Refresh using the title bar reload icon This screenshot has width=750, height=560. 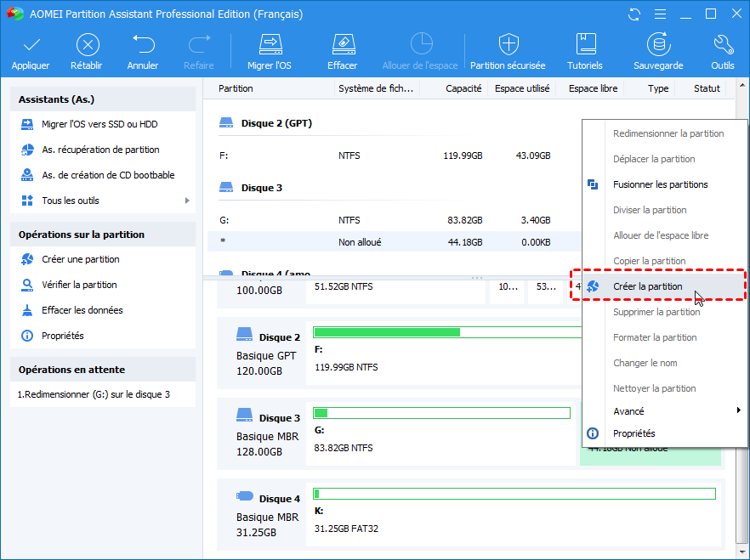(634, 14)
